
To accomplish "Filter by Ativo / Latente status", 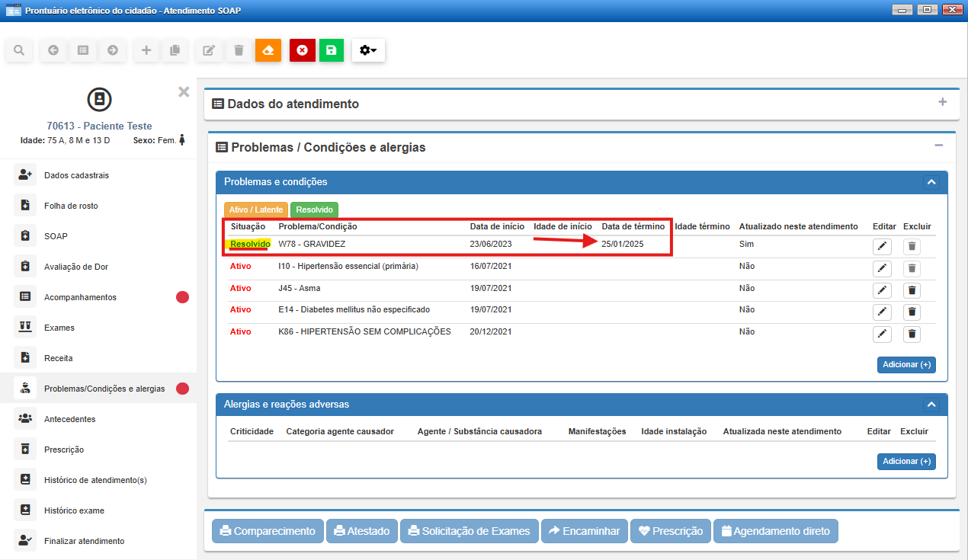I will pos(255,210).
